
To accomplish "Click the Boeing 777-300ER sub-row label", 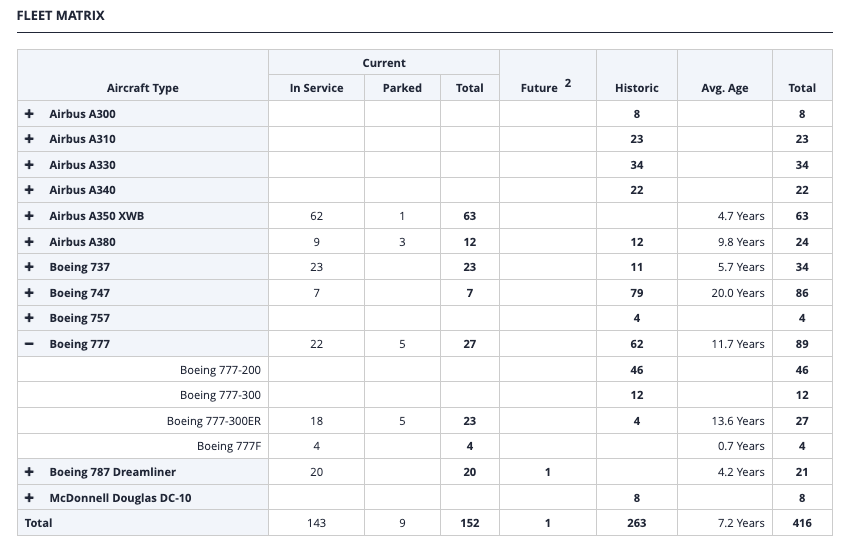I will (x=213, y=421).
